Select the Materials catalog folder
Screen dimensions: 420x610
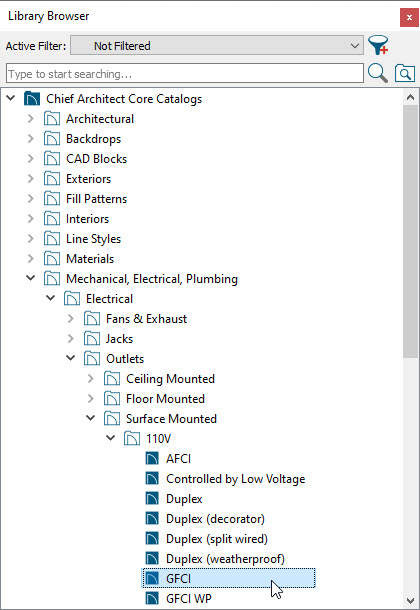click(x=90, y=258)
